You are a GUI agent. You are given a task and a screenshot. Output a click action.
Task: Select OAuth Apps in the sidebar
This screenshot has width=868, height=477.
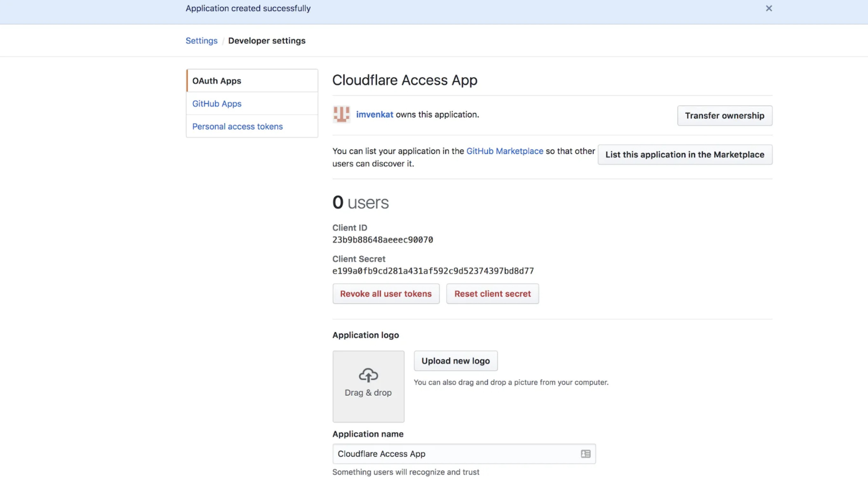[x=252, y=81]
